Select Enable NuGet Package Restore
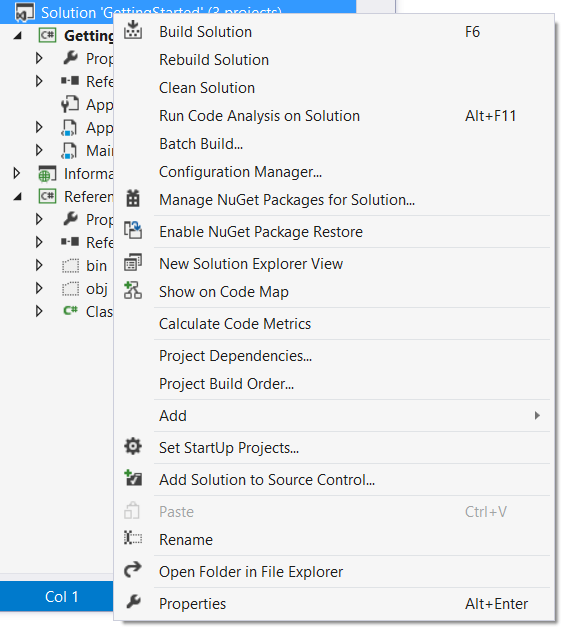This screenshot has height=631, width=569. pyautogui.click(x=334, y=232)
